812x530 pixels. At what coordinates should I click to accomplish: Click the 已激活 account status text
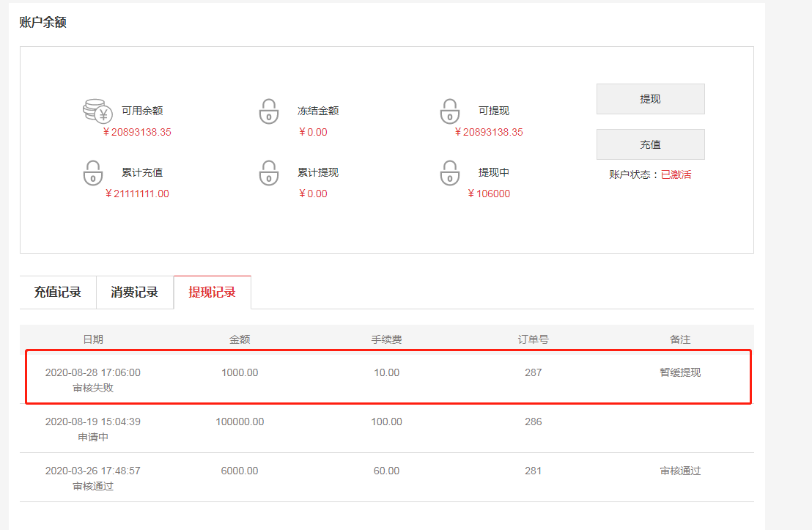pyautogui.click(x=676, y=174)
